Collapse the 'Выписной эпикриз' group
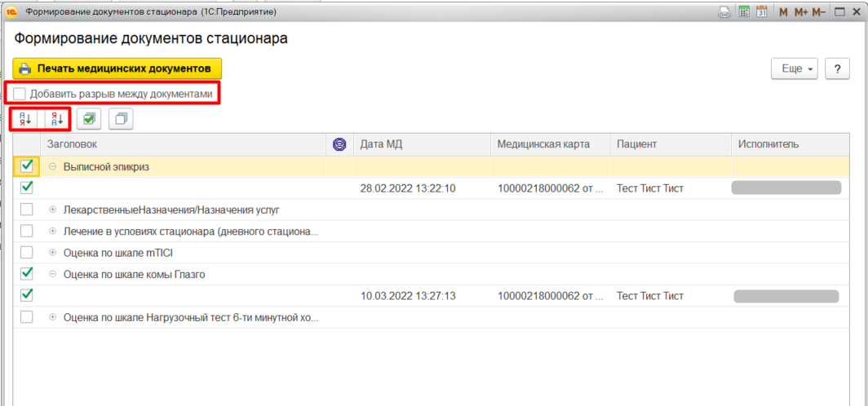This screenshot has height=406, width=868. pyautogui.click(x=53, y=166)
